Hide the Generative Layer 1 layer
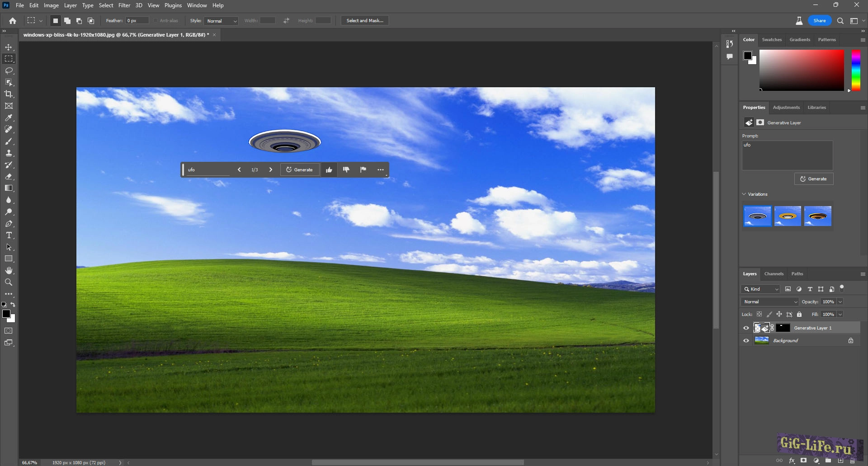The width and height of the screenshot is (868, 466). point(746,328)
